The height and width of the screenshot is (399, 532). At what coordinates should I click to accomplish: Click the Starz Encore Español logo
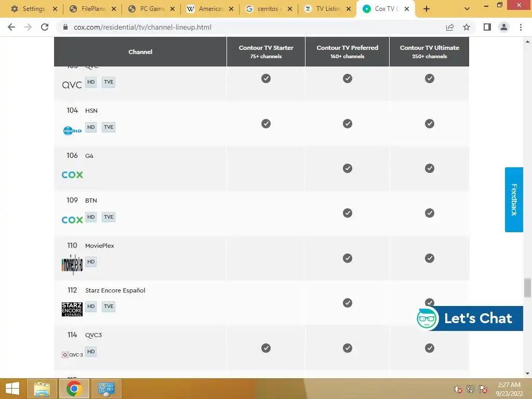pyautogui.click(x=72, y=309)
